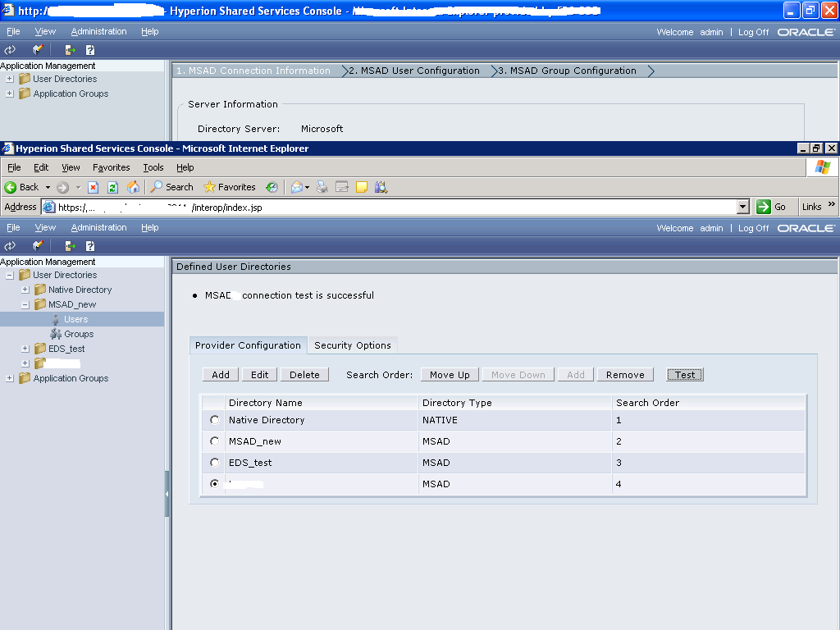Image resolution: width=840 pixels, height=630 pixels.
Task: Click the Test button
Action: point(685,374)
